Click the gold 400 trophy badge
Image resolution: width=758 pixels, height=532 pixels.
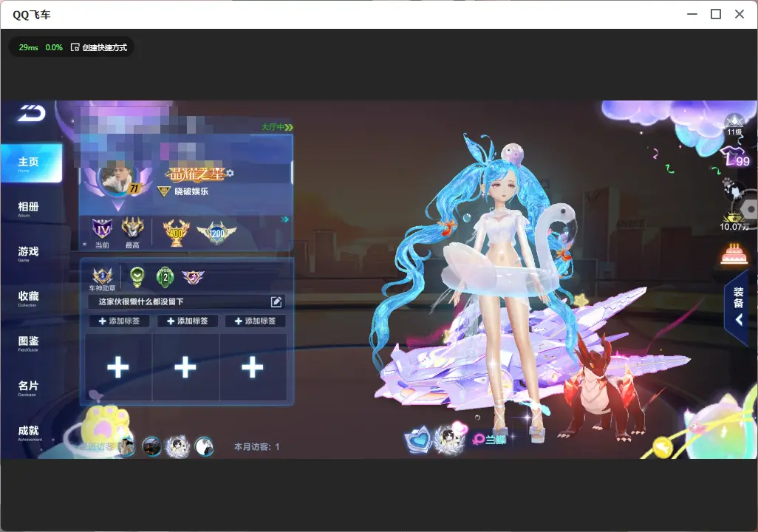tap(177, 233)
